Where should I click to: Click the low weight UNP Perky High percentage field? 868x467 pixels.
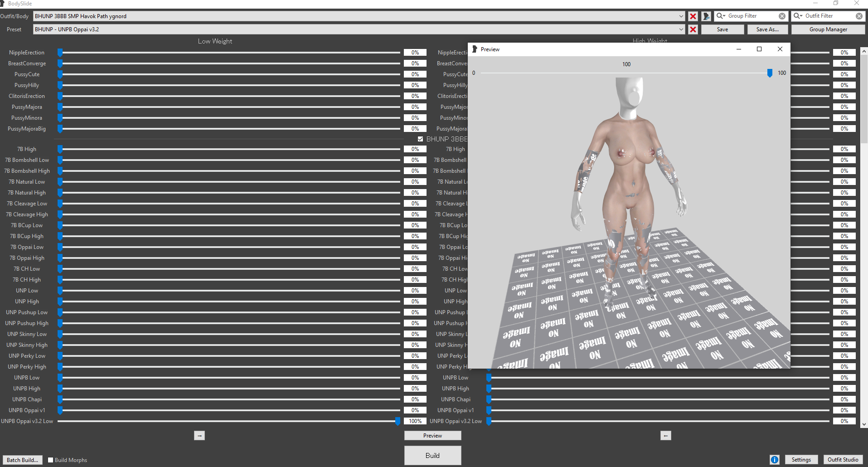point(415,367)
